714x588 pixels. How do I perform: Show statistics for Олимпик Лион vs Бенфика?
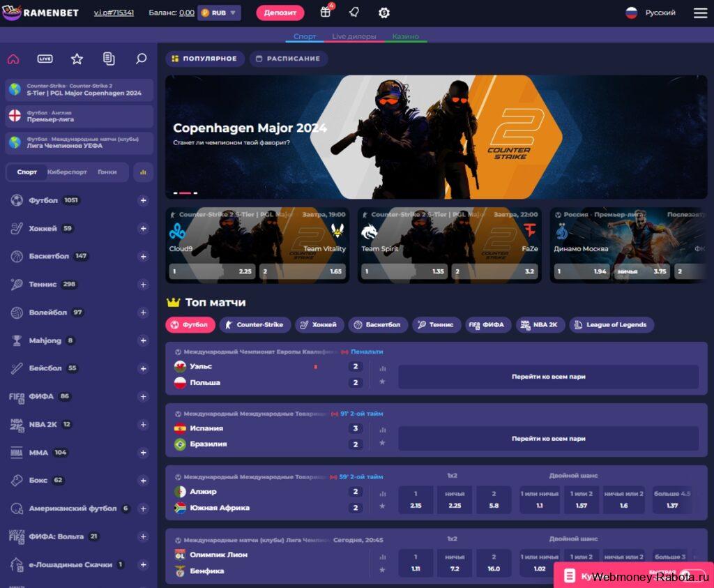[x=383, y=557]
